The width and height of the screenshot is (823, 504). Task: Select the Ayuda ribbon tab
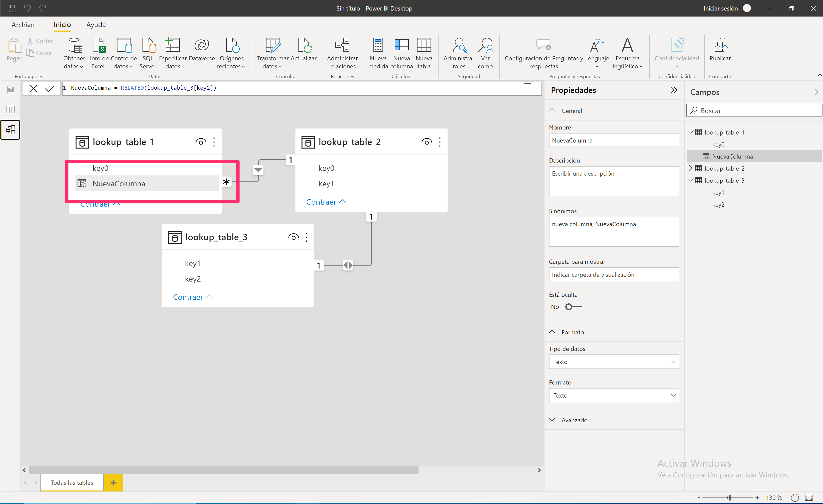pyautogui.click(x=96, y=25)
